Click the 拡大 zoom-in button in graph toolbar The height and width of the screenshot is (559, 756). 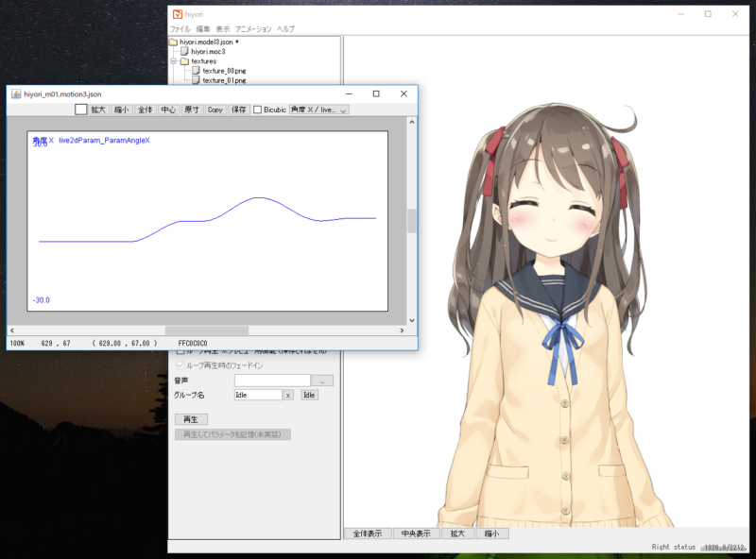pos(98,110)
